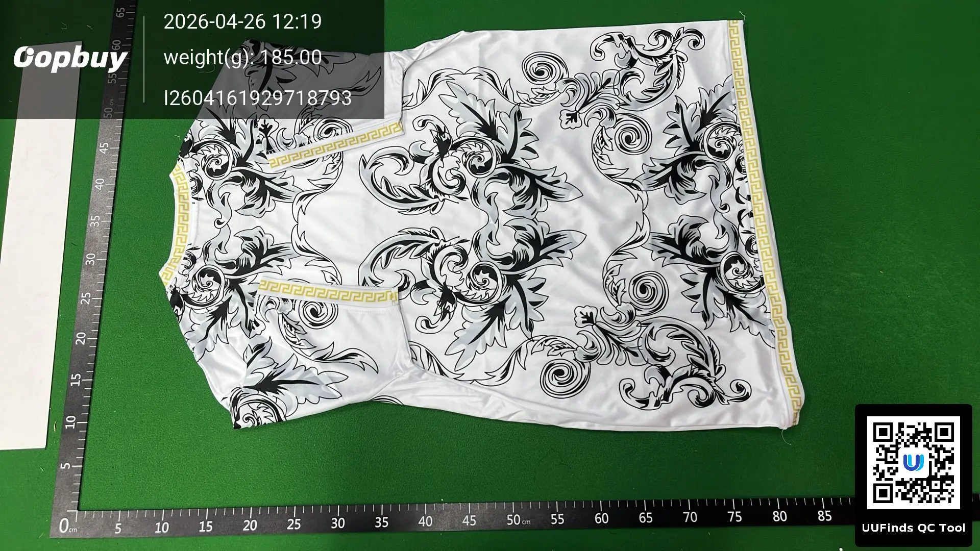The width and height of the screenshot is (980, 551).
Task: Click the UUFinds QC Tool label
Action: coord(913,528)
